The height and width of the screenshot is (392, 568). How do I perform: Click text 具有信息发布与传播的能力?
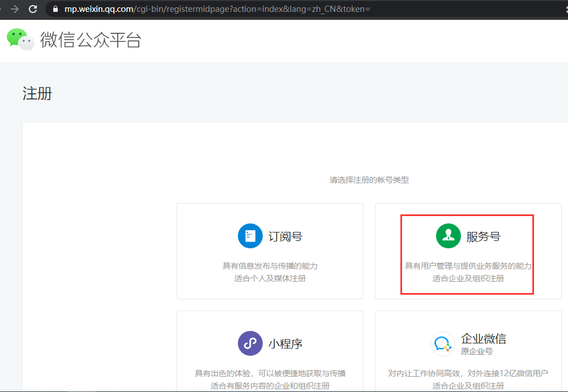(270, 266)
